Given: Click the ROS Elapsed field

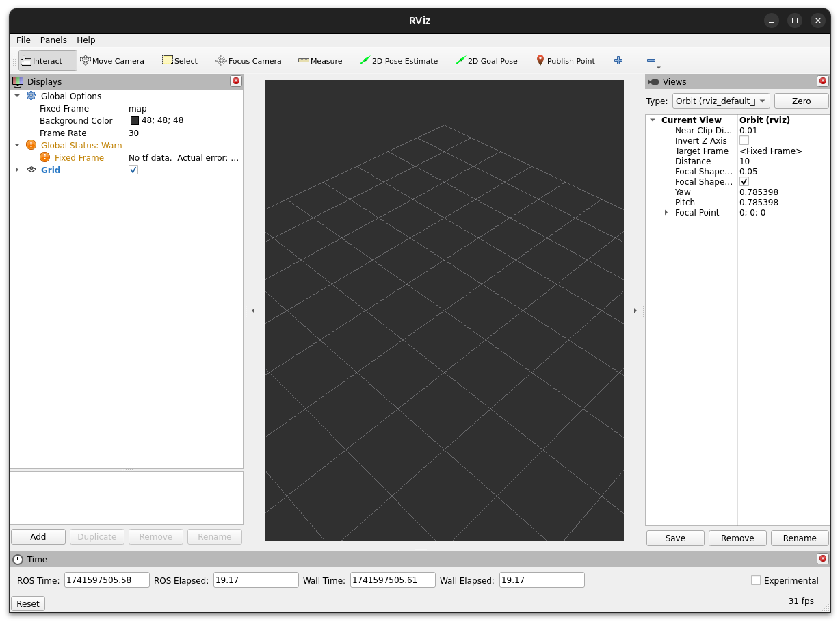Looking at the screenshot, I should click(x=256, y=580).
